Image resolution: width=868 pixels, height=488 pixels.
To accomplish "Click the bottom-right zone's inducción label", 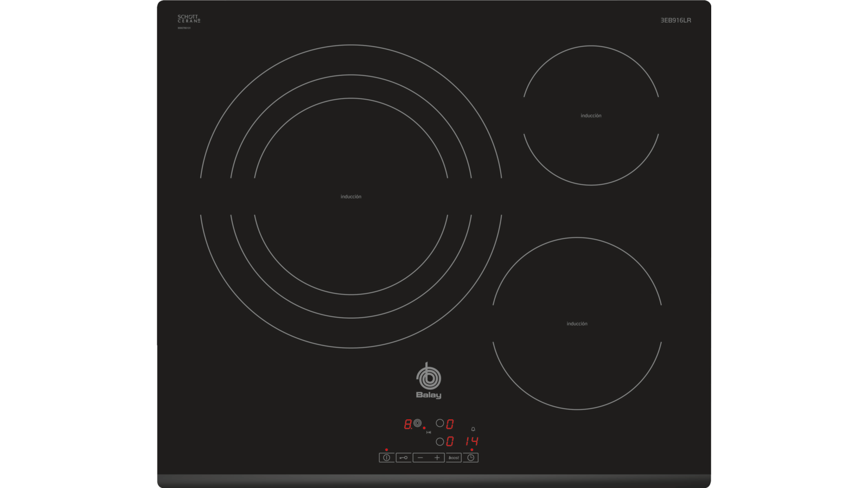I will pyautogui.click(x=577, y=324).
